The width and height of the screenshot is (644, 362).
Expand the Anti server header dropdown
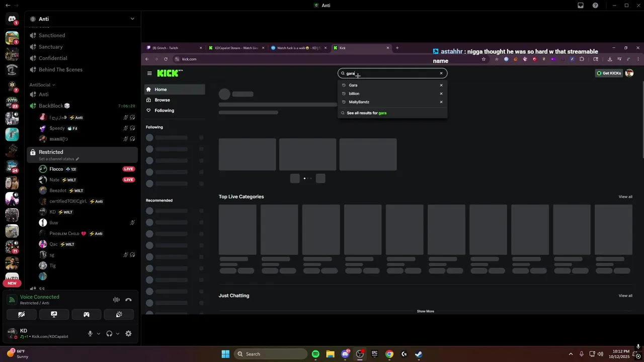tap(132, 19)
